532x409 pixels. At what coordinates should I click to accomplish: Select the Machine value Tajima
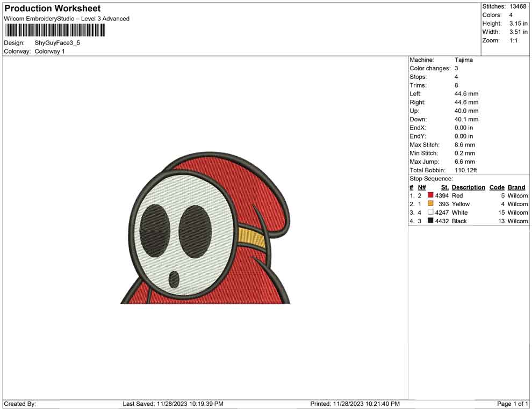tap(463, 60)
